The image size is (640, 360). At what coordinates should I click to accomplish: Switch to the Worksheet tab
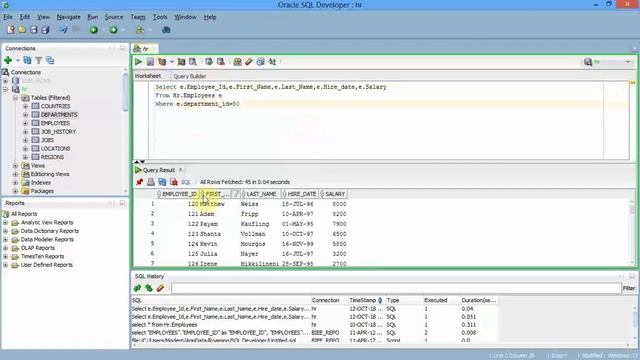point(147,76)
